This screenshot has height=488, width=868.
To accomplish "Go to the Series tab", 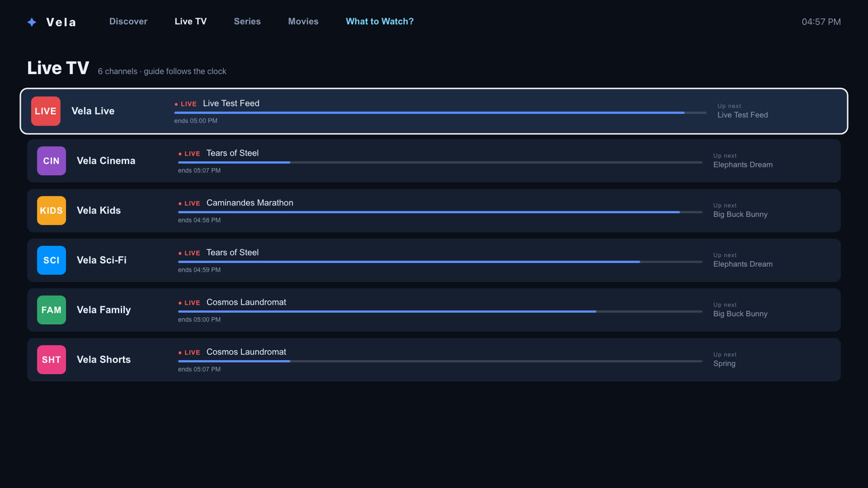I will [247, 22].
